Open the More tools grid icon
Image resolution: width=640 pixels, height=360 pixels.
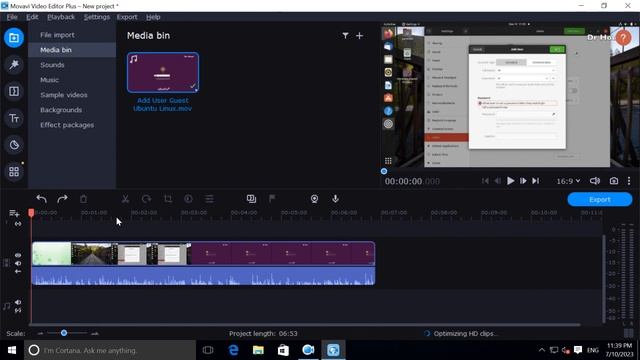pos(14,172)
